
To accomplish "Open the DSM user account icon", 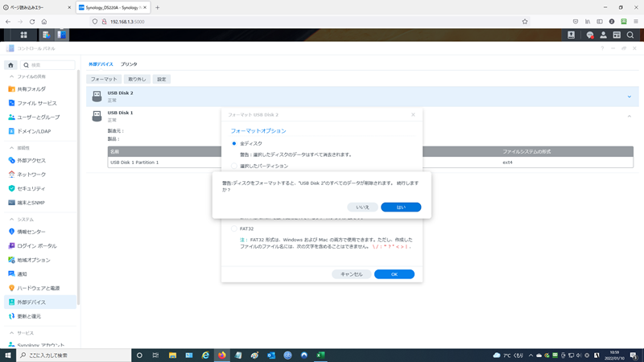I will pyautogui.click(x=603, y=35).
